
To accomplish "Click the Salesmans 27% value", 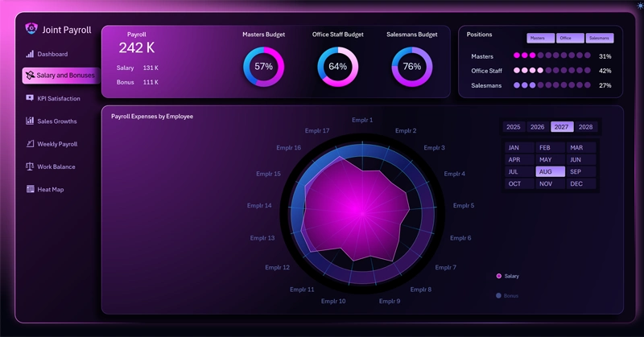I will (x=605, y=85).
